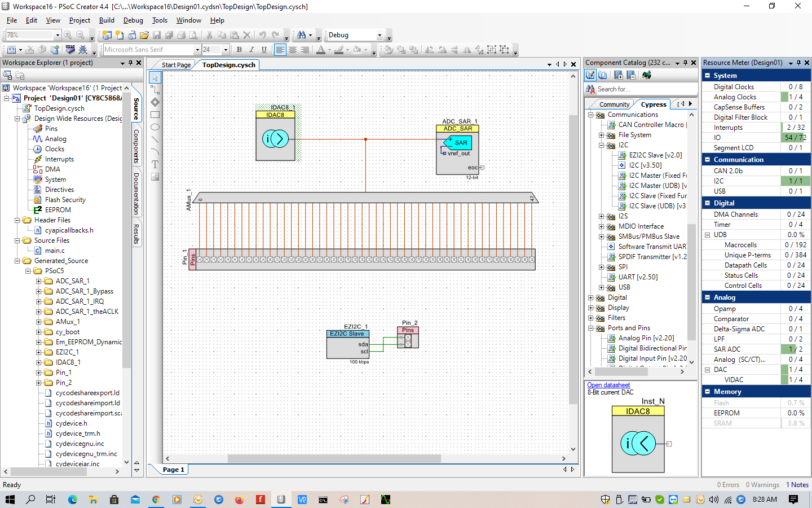The width and height of the screenshot is (812, 508).
Task: Click the catalog filter icon
Action: pyautogui.click(x=590, y=75)
